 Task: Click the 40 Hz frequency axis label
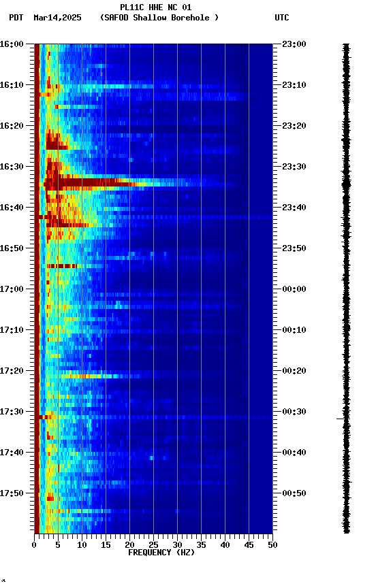click(x=225, y=545)
